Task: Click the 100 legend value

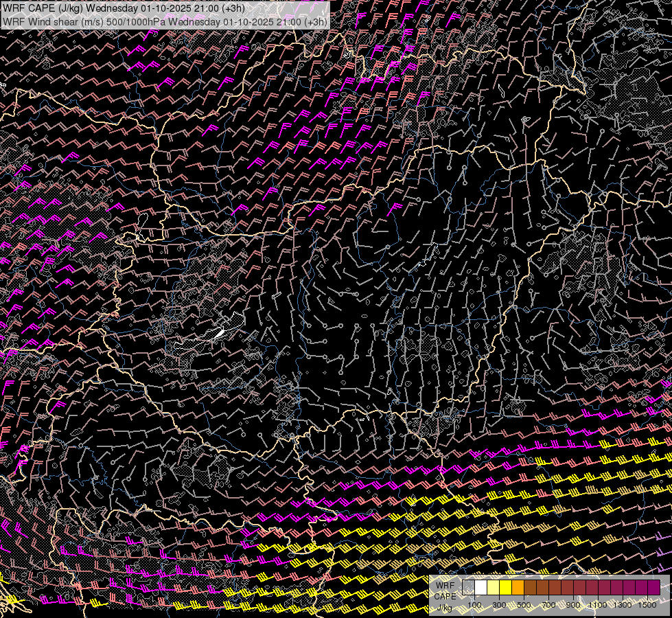Action: click(x=474, y=605)
